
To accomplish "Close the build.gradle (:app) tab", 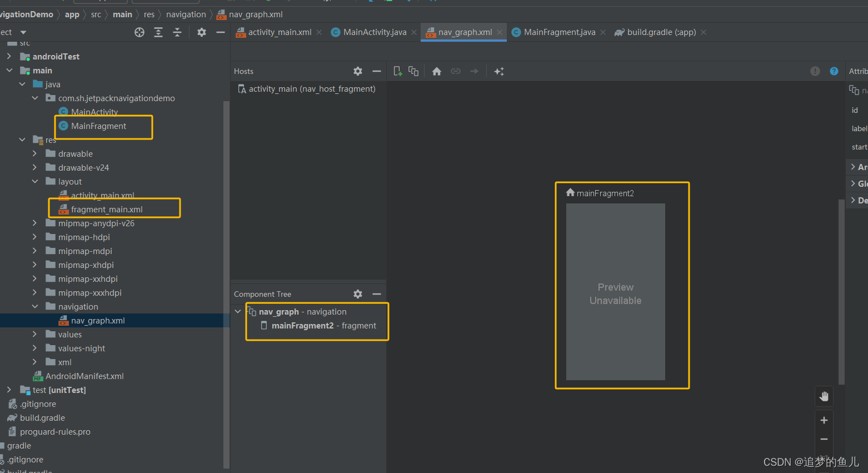I will [704, 32].
